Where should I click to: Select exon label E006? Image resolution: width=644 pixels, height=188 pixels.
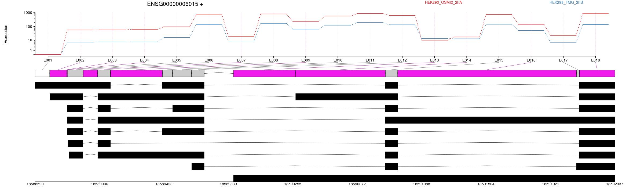[209, 60]
